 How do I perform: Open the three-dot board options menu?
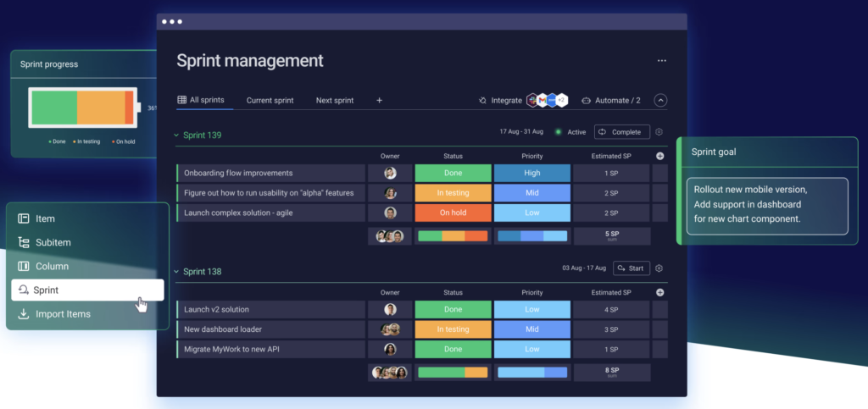[x=662, y=61]
